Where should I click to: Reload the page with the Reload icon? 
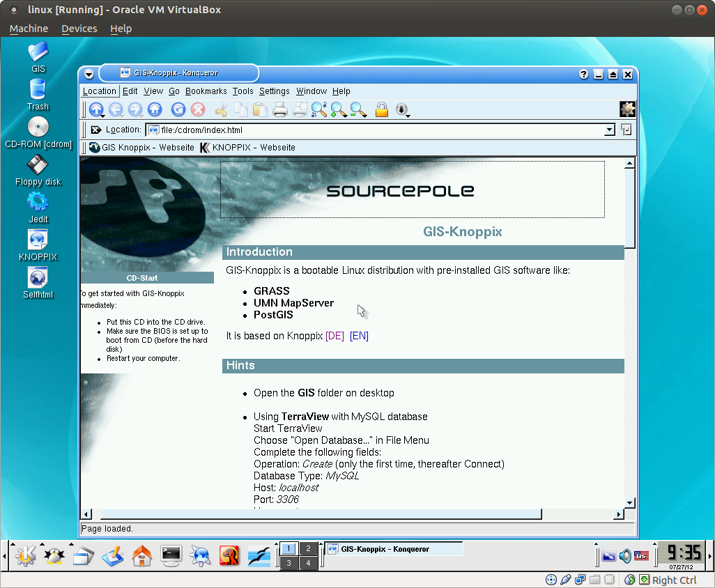pyautogui.click(x=178, y=109)
